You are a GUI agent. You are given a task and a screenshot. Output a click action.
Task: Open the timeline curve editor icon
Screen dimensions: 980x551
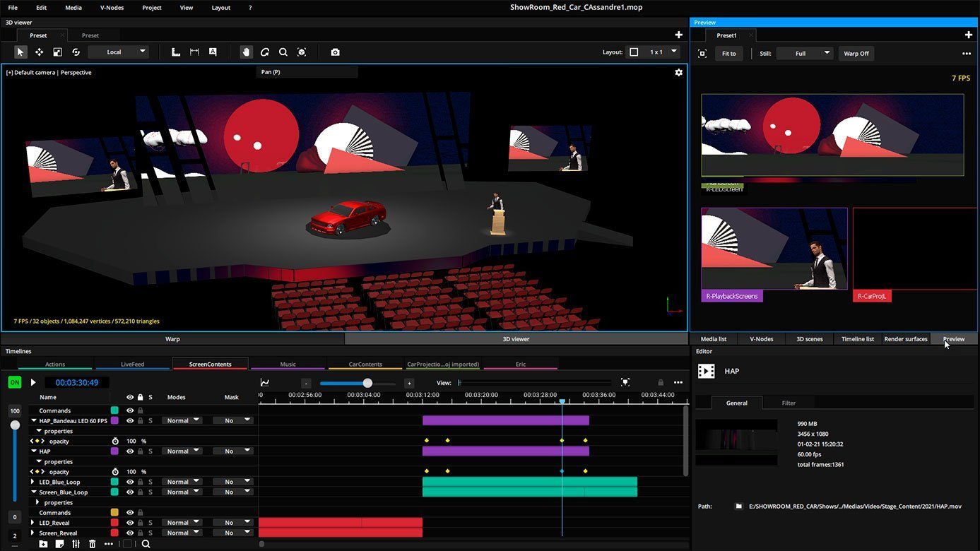[x=265, y=382]
